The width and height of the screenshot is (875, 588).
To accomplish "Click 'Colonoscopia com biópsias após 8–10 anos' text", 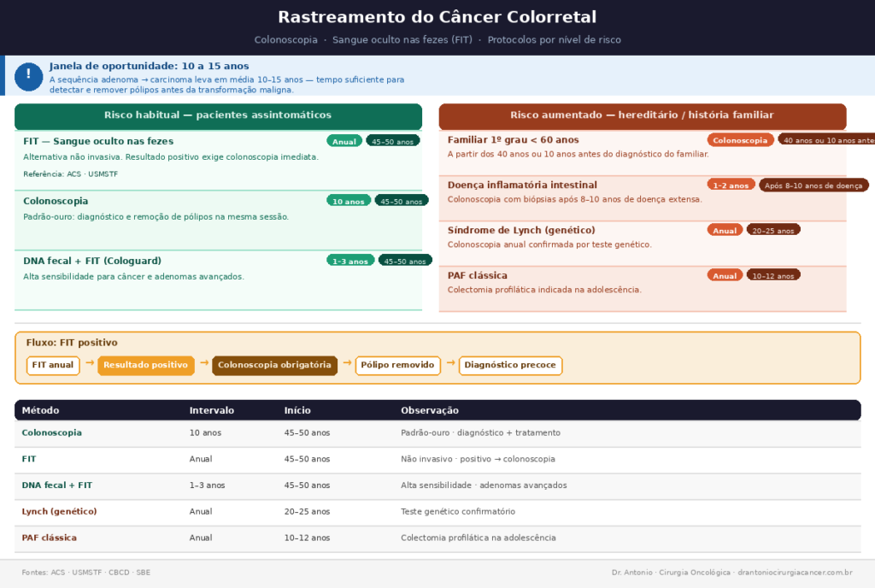I will click(575, 199).
